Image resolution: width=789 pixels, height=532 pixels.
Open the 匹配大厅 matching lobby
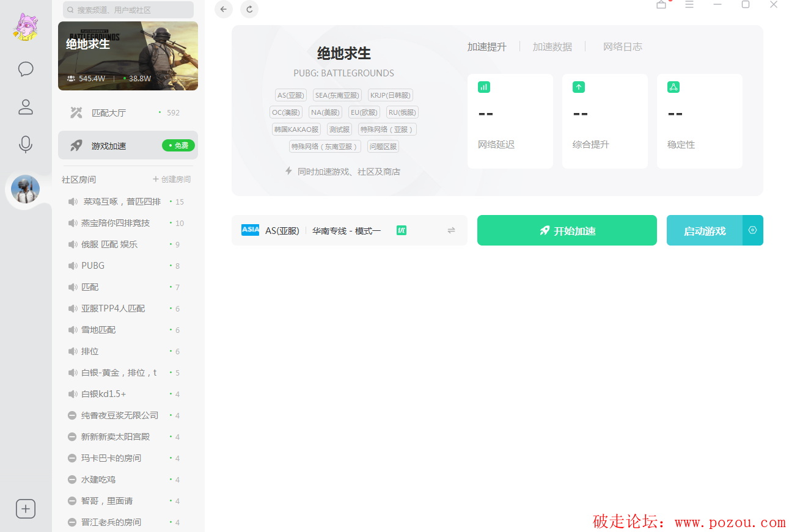[109, 113]
